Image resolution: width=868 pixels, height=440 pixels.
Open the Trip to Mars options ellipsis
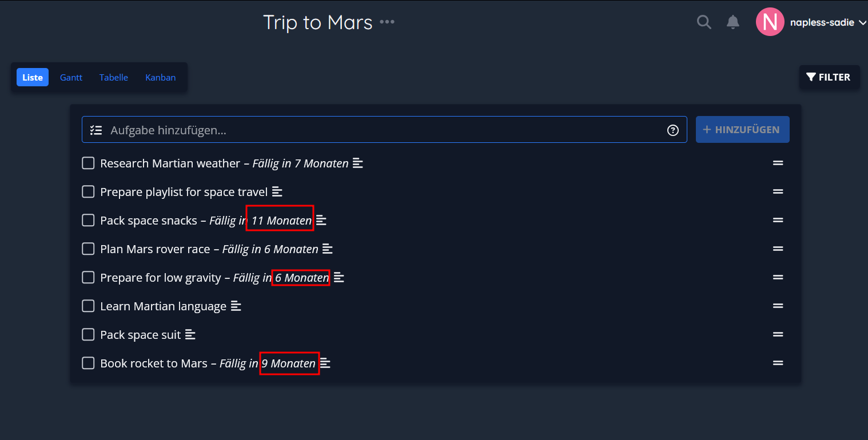point(387,22)
